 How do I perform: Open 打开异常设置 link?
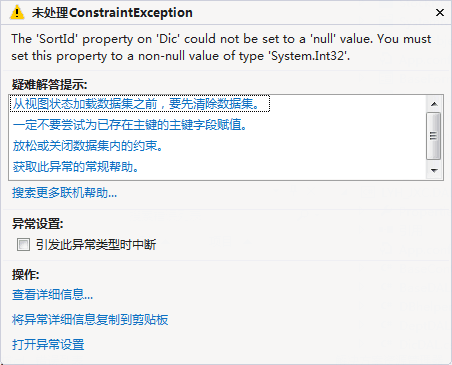[48, 344]
